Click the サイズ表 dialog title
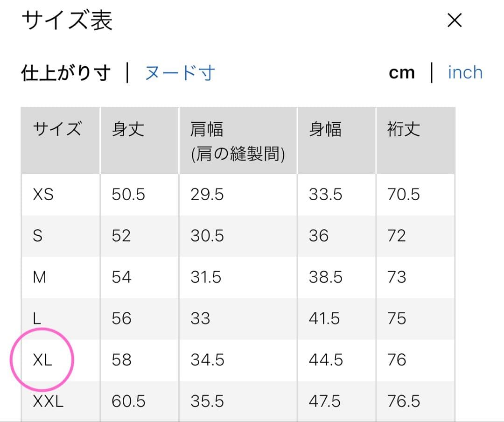 pos(67,21)
